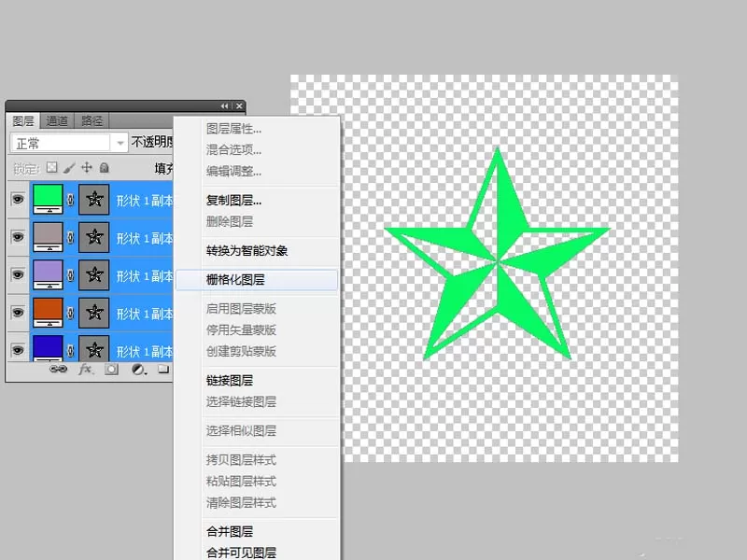Click the link layers chain icon
This screenshot has width=747, height=560.
coord(59,369)
